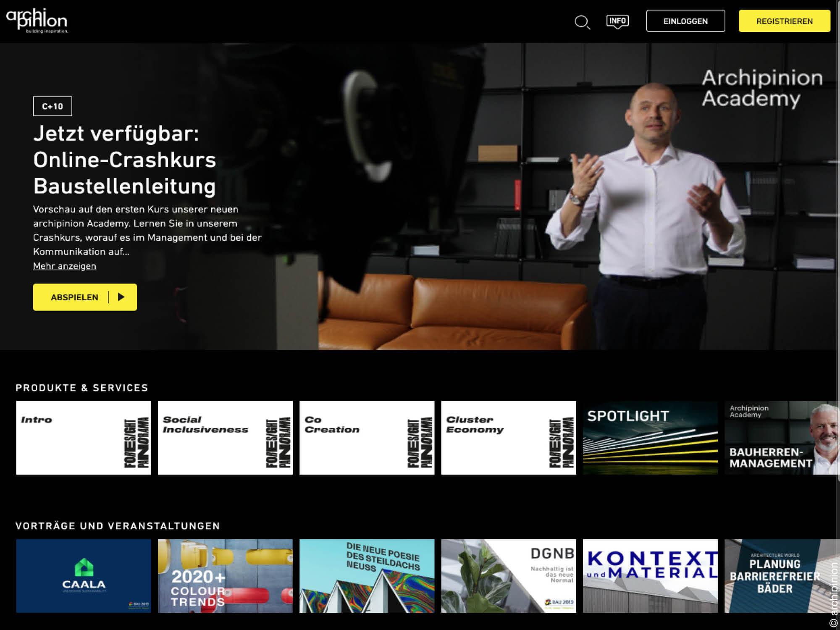This screenshot has width=840, height=630.
Task: Open the Intro Foresight Panorama thumbnail
Action: click(84, 438)
